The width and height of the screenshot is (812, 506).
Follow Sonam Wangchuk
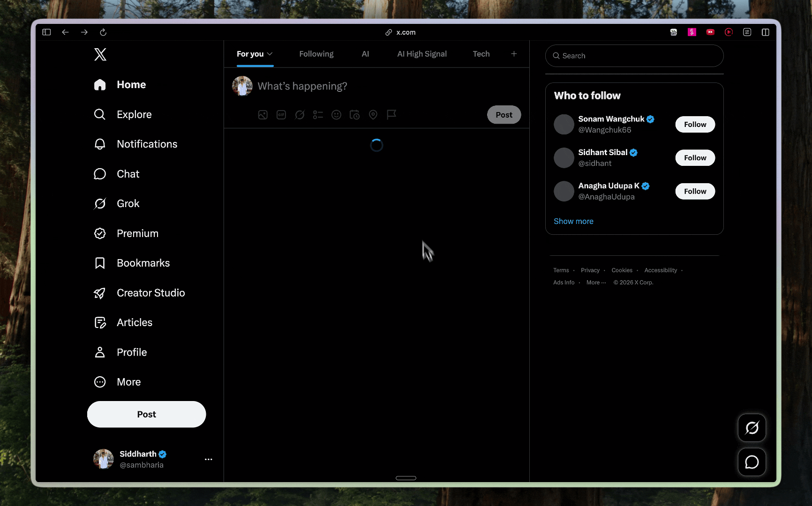pyautogui.click(x=695, y=125)
